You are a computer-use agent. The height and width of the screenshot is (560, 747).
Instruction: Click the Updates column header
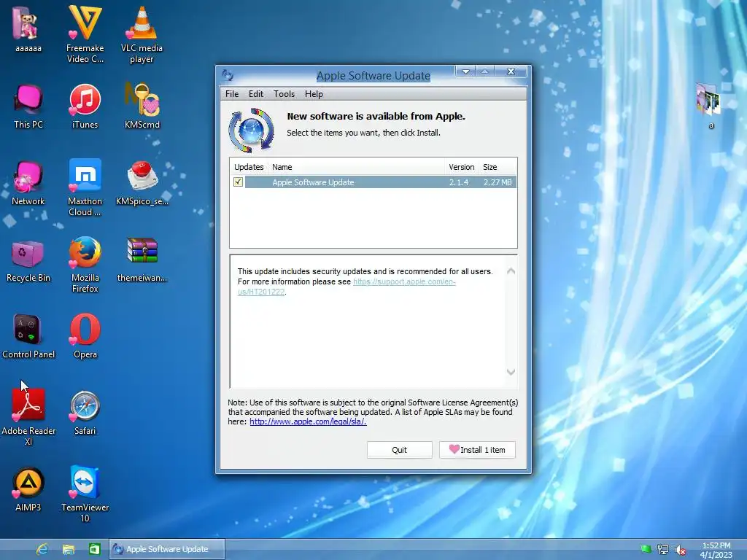[x=249, y=167]
